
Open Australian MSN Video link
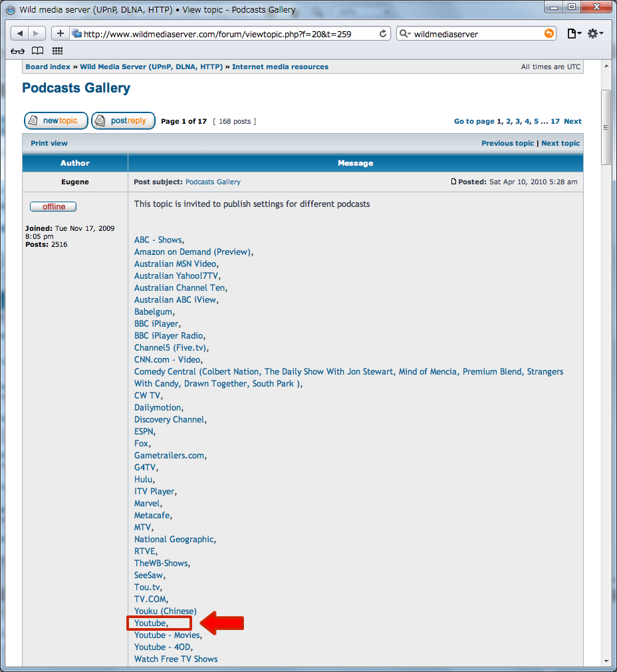click(x=175, y=264)
